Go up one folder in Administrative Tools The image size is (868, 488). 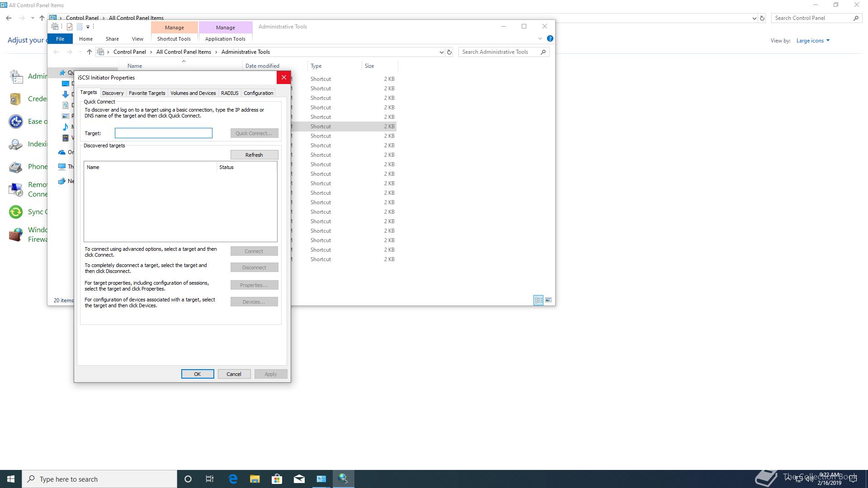(90, 52)
